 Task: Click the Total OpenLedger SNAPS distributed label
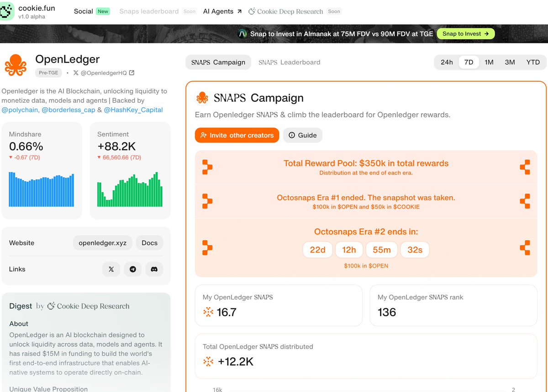(258, 346)
